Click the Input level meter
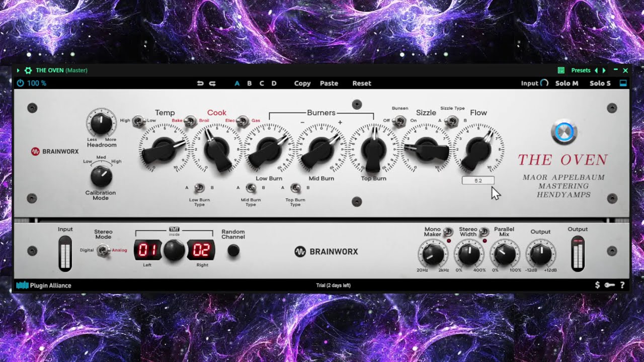 [x=65, y=254]
